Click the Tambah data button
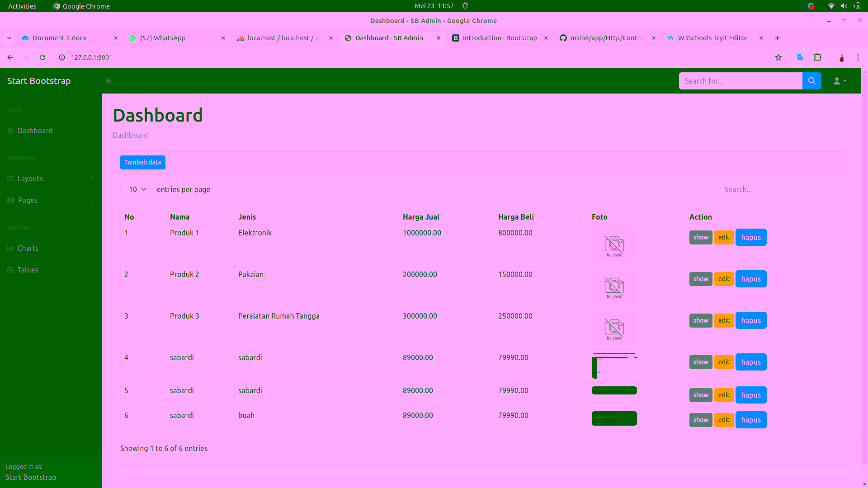868x488 pixels. 142,162
